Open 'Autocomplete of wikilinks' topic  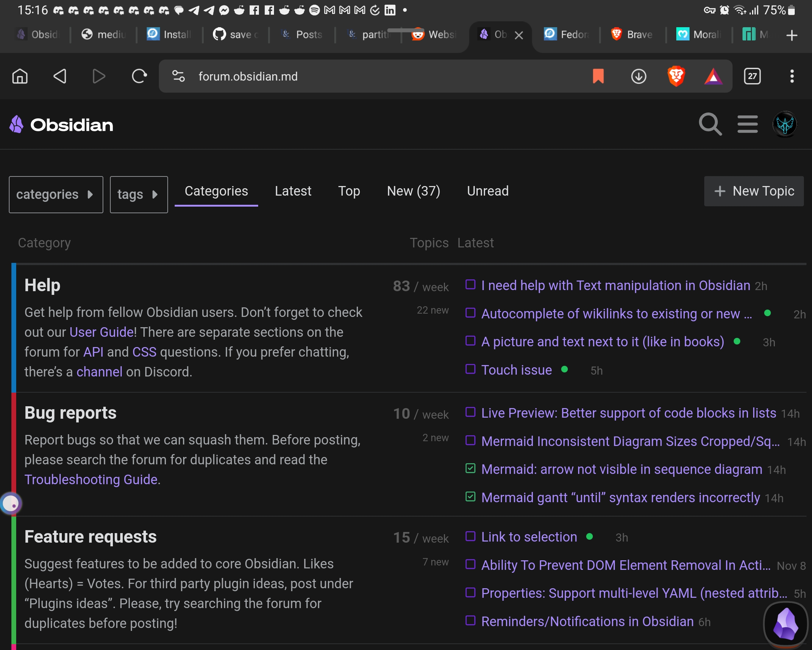point(616,314)
